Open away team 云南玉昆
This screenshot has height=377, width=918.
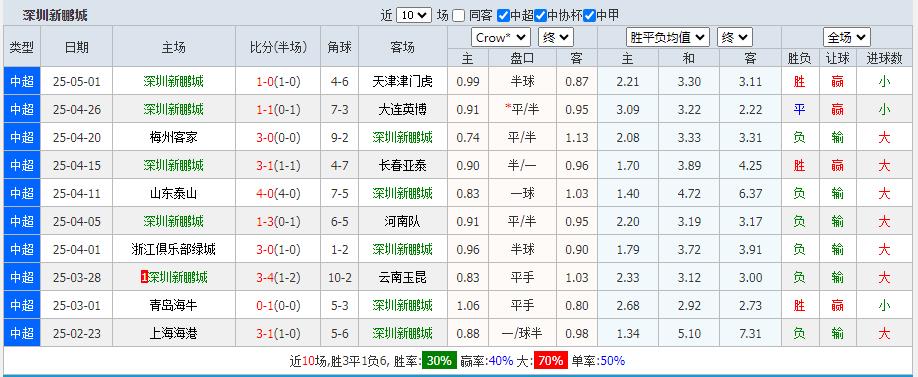pyautogui.click(x=402, y=277)
